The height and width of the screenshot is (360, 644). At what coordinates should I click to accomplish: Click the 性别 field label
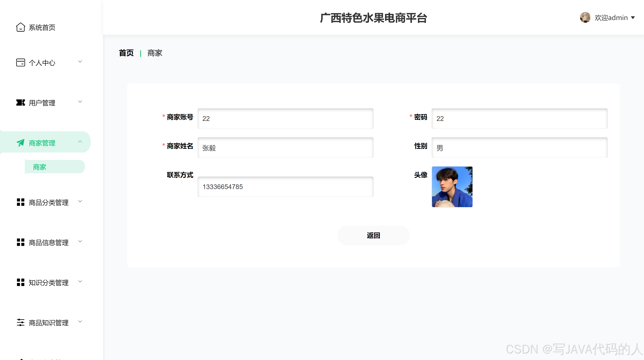coord(420,146)
